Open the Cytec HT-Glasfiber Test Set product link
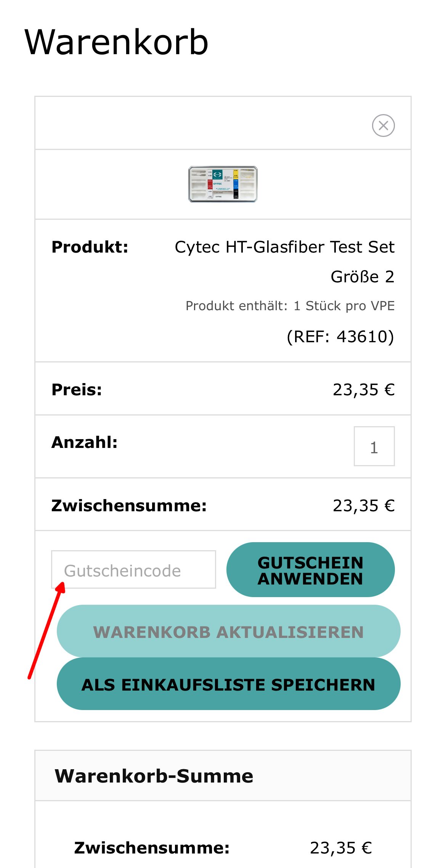Viewport: 446px width, 868px height. click(284, 262)
